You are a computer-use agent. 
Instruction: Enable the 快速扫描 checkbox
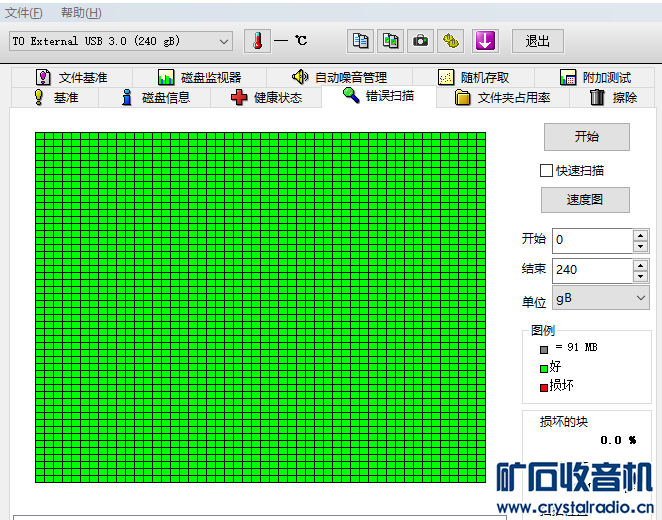[546, 171]
